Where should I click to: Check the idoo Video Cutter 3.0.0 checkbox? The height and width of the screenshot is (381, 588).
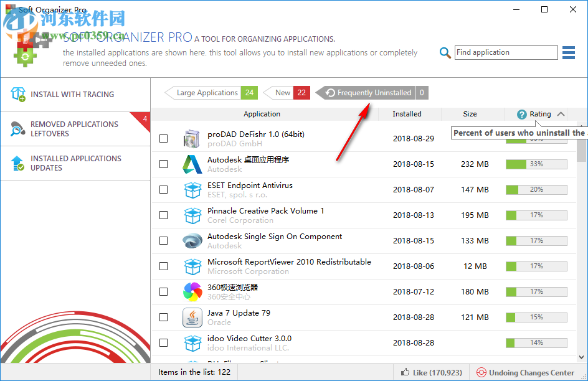163,342
